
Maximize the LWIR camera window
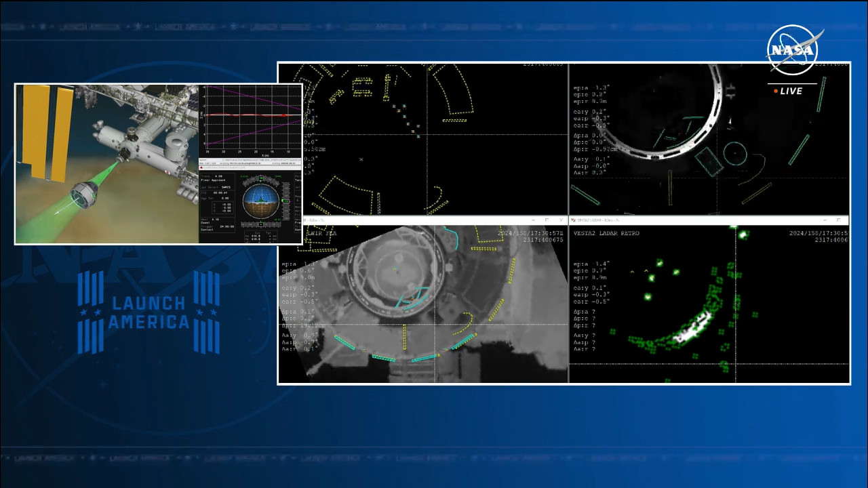coord(547,220)
